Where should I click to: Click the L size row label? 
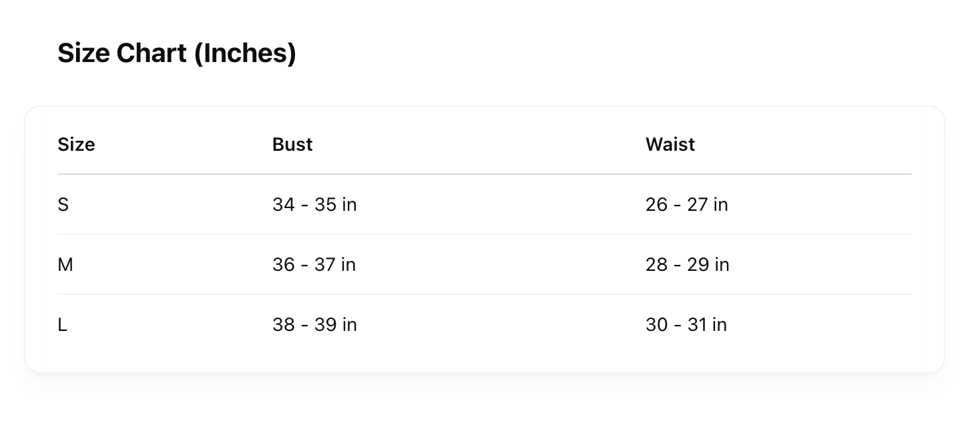click(x=63, y=325)
